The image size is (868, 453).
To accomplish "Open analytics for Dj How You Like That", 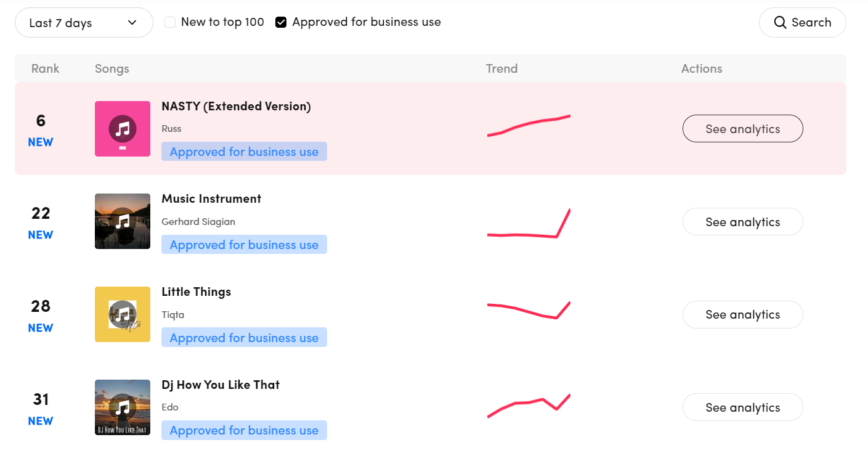I will click(x=742, y=407).
